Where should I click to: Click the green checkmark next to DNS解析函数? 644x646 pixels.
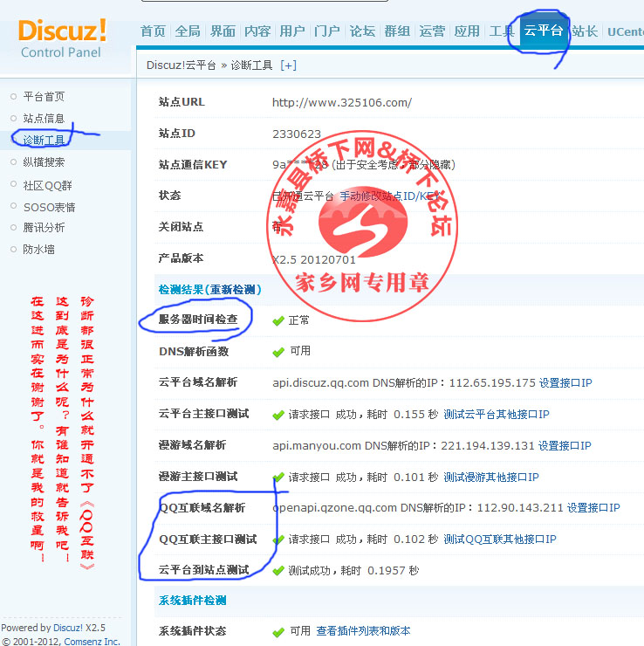tap(278, 351)
